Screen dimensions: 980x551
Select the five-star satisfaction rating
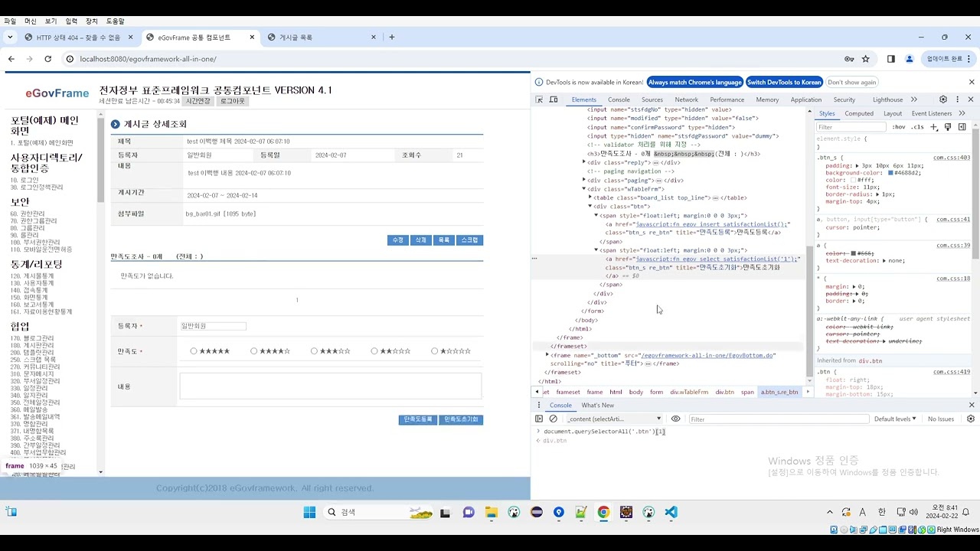tap(194, 351)
